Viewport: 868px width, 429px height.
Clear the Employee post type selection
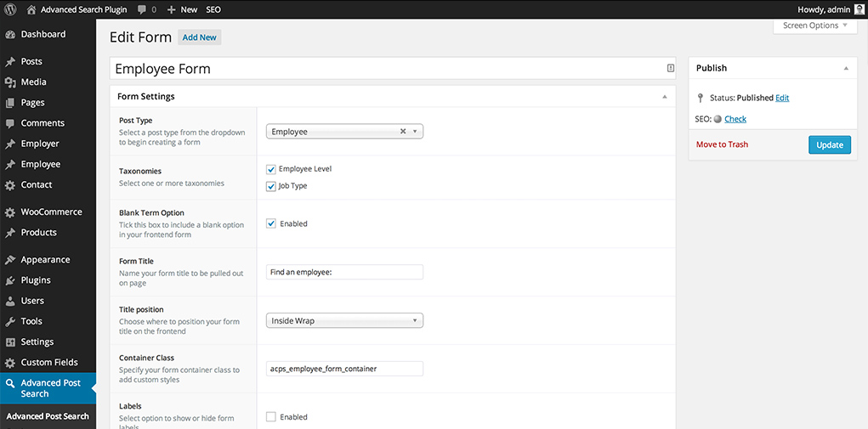403,132
